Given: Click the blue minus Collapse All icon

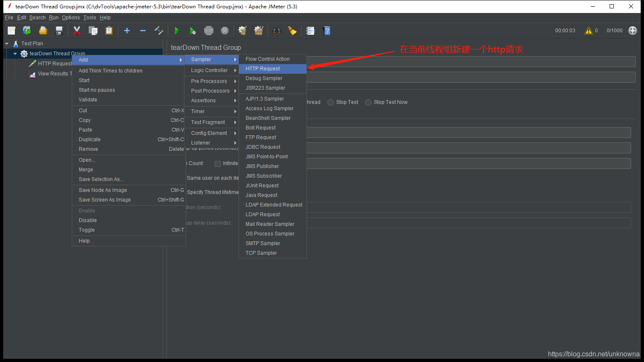Looking at the screenshot, I should pyautogui.click(x=143, y=31).
